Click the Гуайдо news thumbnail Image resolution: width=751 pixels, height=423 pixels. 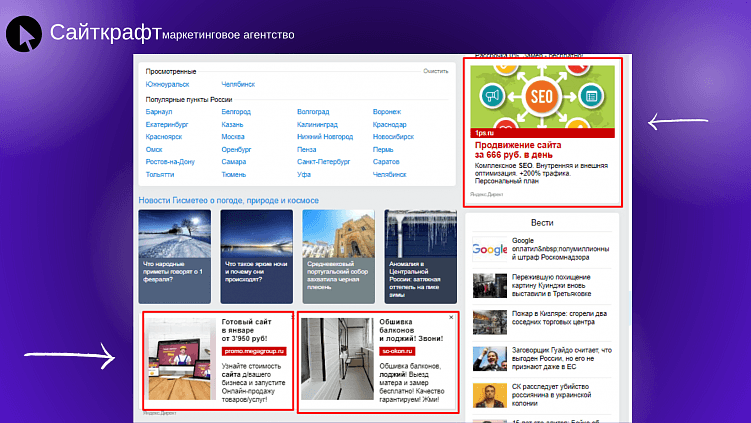click(489, 359)
